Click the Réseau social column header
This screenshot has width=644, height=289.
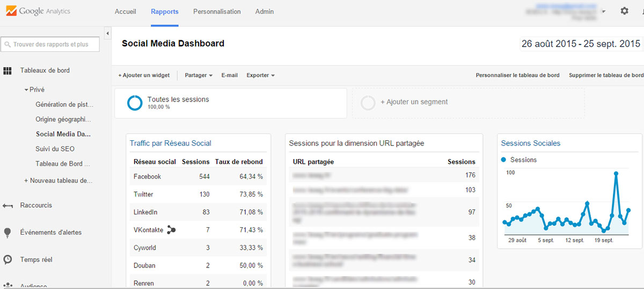[155, 162]
